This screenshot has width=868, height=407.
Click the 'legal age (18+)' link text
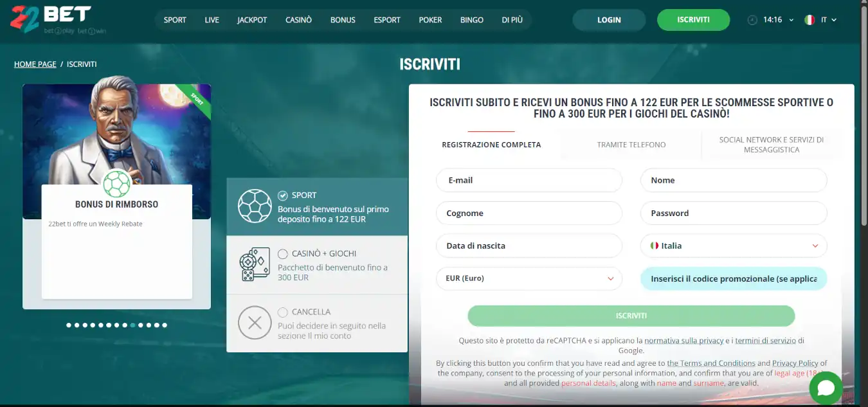(799, 373)
